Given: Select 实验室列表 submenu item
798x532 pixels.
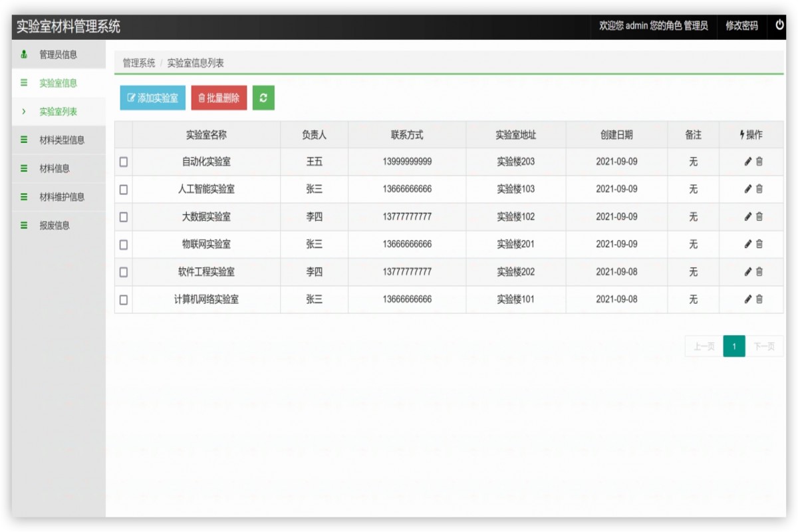Looking at the screenshot, I should (x=58, y=112).
